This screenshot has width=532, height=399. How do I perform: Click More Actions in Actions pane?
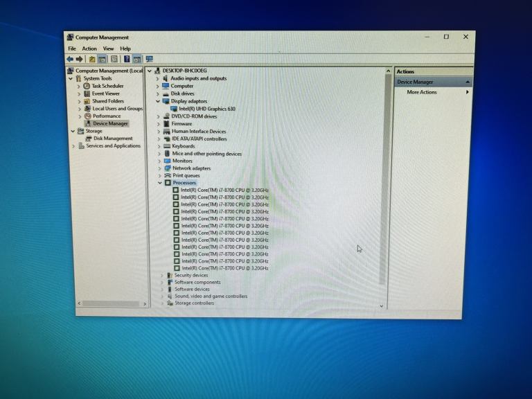pyautogui.click(x=422, y=92)
